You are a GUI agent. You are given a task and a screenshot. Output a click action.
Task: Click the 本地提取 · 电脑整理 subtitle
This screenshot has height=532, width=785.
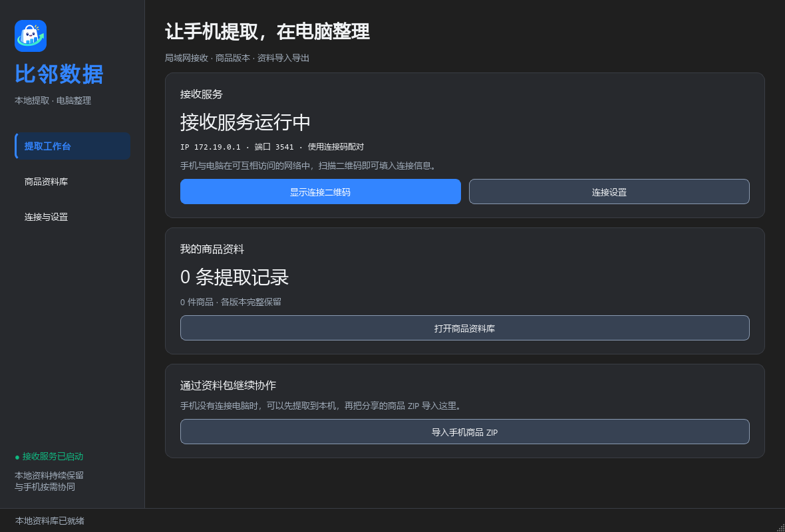click(x=53, y=100)
